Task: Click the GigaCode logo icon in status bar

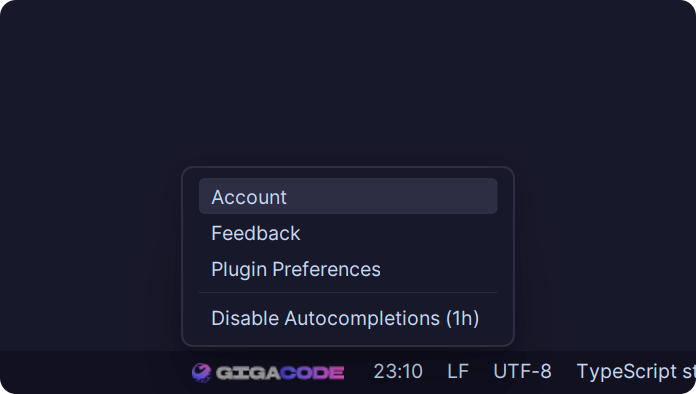Action: 201,372
